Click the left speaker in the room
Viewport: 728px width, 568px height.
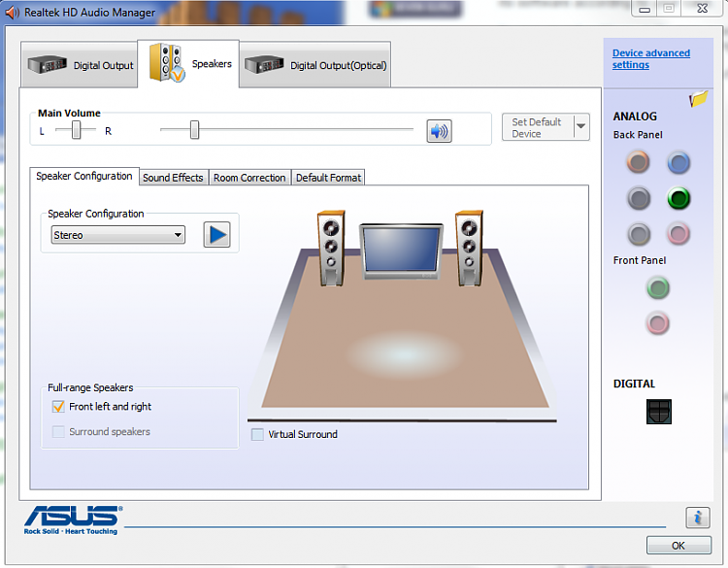coord(331,248)
